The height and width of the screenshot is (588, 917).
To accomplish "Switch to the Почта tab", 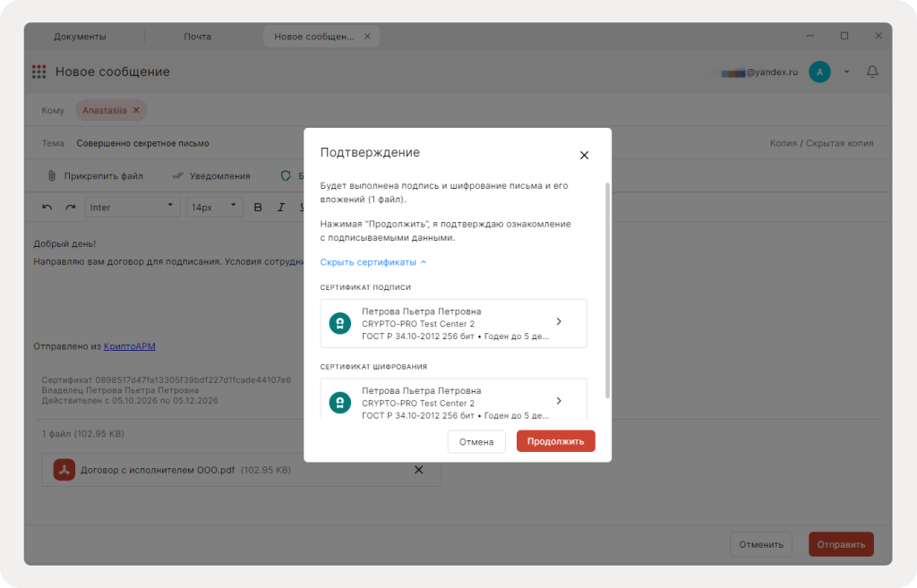I will point(198,36).
